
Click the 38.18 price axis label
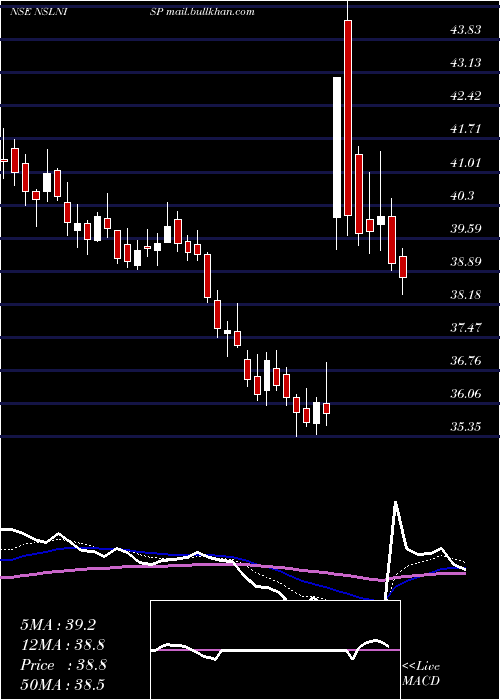tap(466, 294)
